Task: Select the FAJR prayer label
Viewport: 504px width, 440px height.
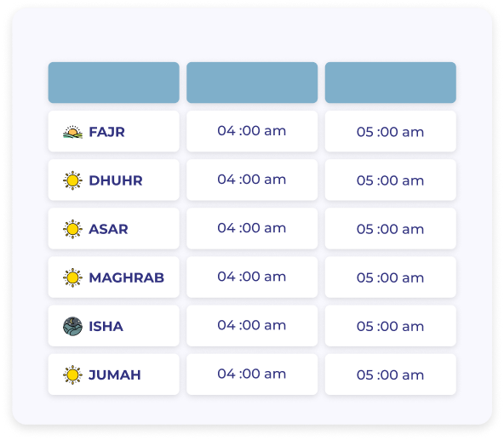Action: (106, 132)
